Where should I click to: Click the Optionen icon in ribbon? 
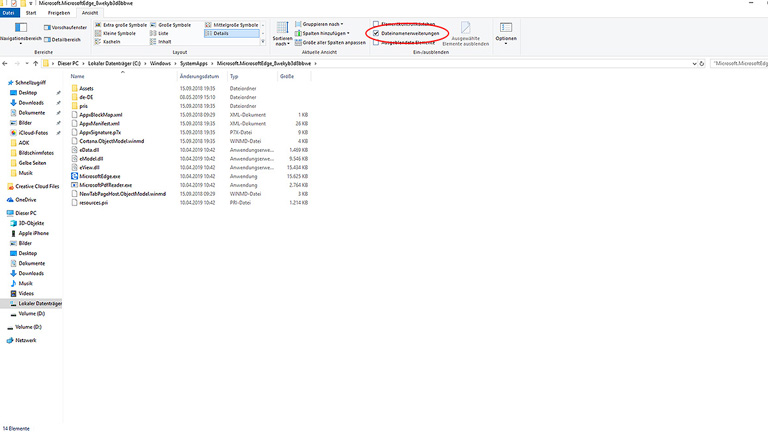click(x=507, y=30)
